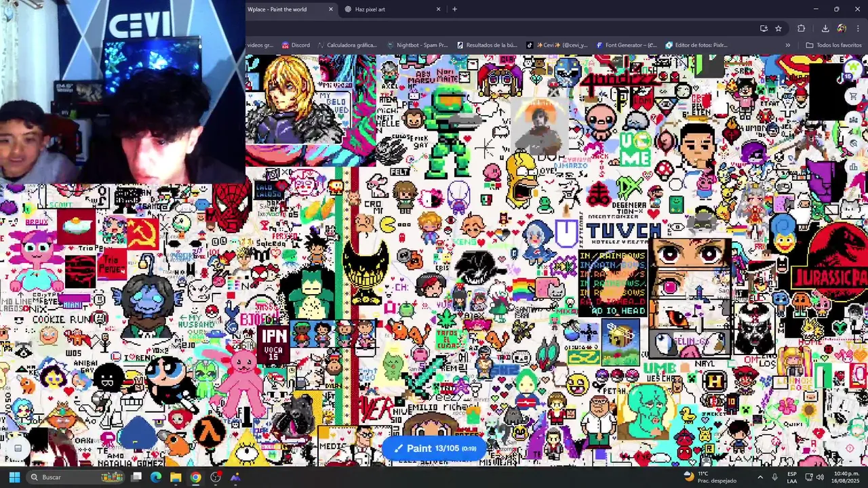Image resolution: width=868 pixels, height=488 pixels.
Task: Open the browser downloads icon
Action: (825, 28)
